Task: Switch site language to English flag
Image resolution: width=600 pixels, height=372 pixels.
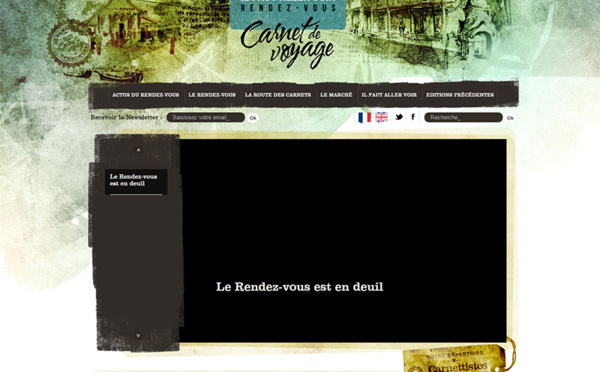Action: click(x=382, y=117)
